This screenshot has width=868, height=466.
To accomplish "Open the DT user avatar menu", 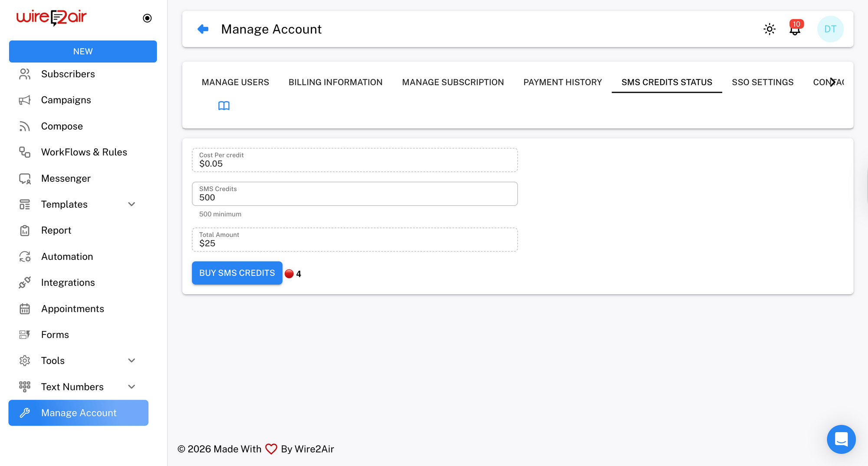I will click(830, 29).
